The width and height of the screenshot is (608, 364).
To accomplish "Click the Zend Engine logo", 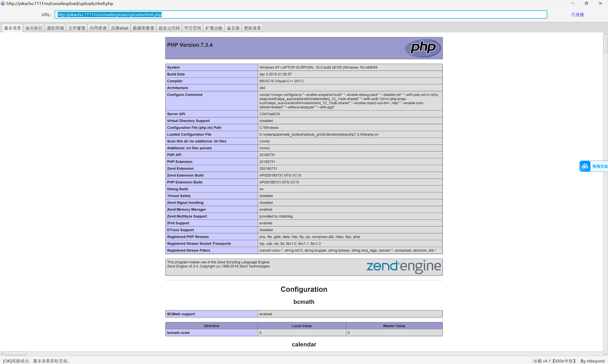I will click(x=404, y=266).
